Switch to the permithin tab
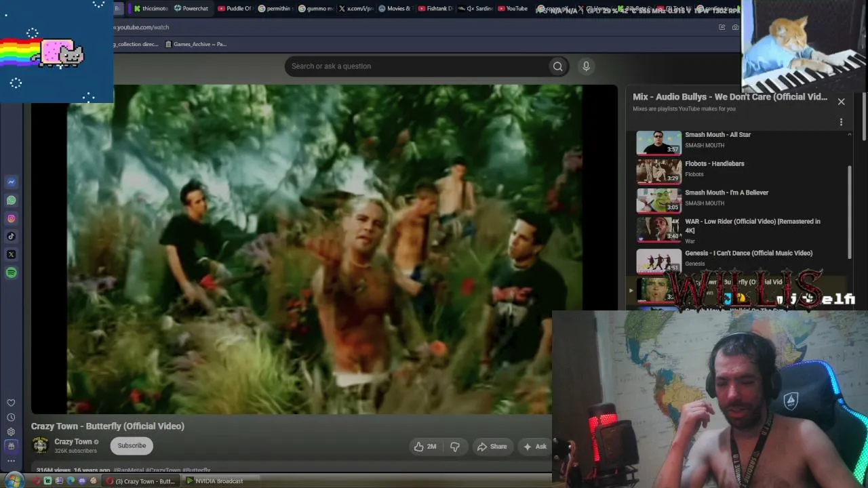The width and height of the screenshot is (868, 488). click(275, 9)
